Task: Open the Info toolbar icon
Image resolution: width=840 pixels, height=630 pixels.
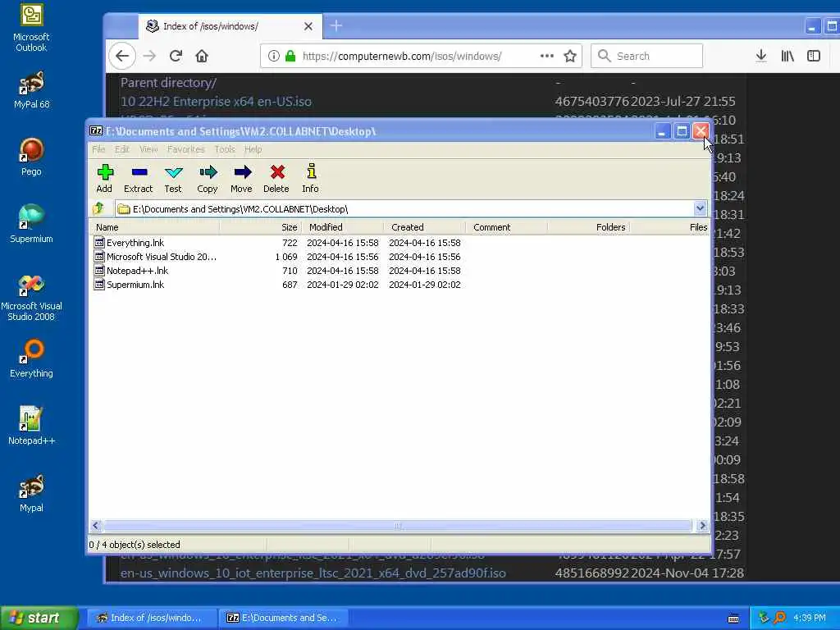Action: [311, 178]
